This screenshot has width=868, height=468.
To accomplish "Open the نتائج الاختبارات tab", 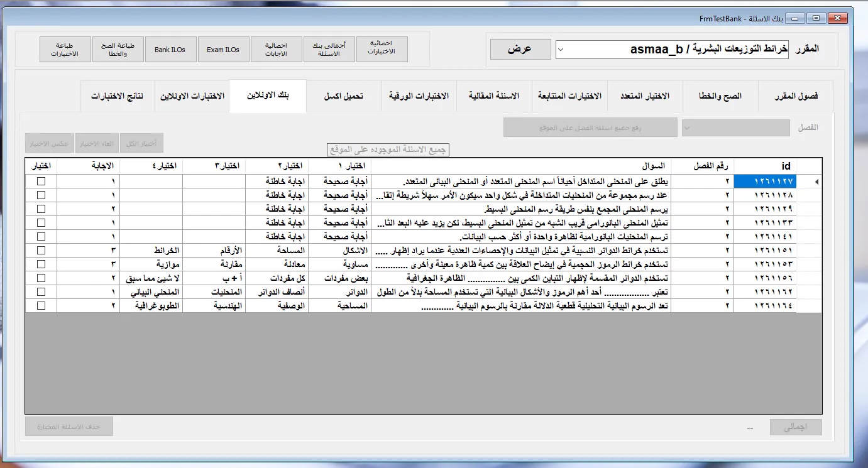I will (118, 96).
